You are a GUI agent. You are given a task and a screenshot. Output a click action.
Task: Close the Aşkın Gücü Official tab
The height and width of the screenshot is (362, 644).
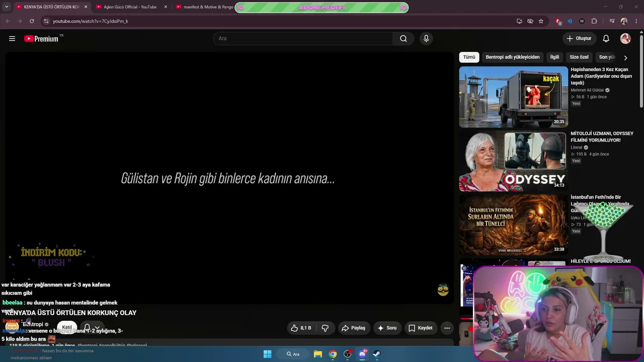point(166,7)
